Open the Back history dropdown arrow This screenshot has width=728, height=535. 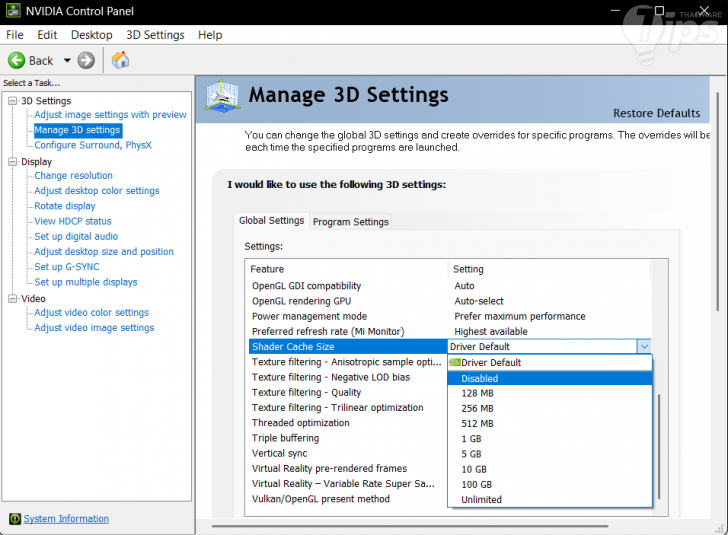pos(67,60)
